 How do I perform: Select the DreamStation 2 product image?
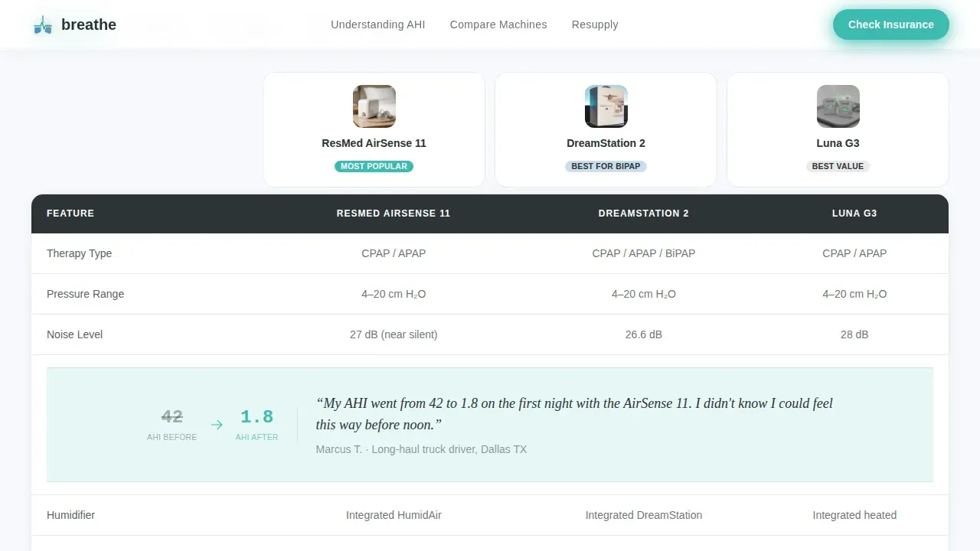point(606,106)
